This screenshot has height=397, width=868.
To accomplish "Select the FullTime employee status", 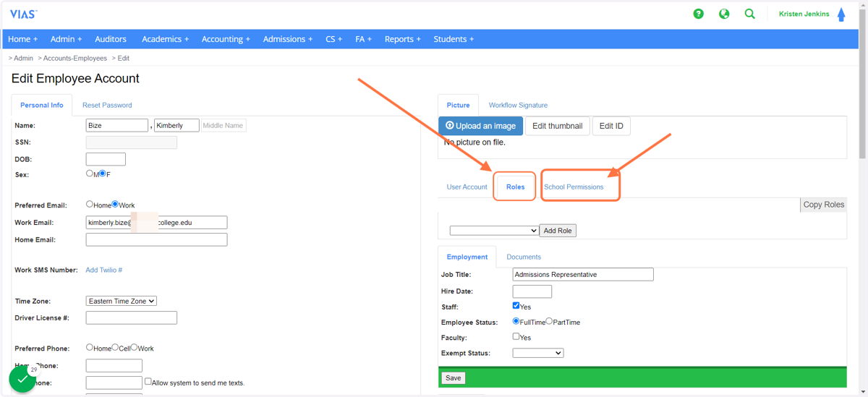I will [516, 321].
